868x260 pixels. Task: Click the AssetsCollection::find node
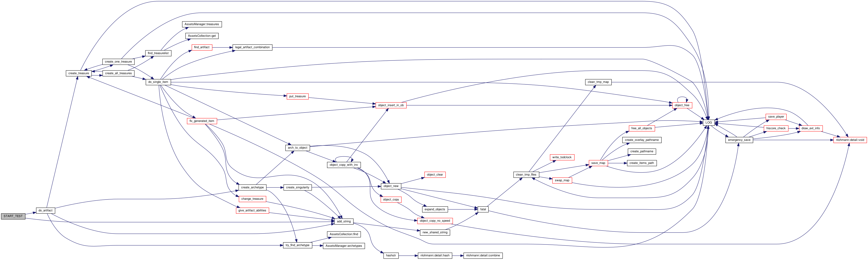click(344, 234)
